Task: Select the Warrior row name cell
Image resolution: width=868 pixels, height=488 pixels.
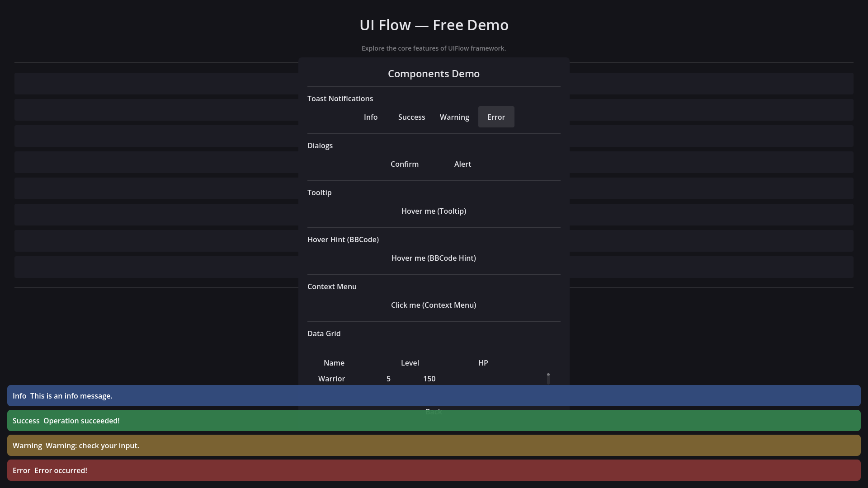Action: (x=331, y=379)
